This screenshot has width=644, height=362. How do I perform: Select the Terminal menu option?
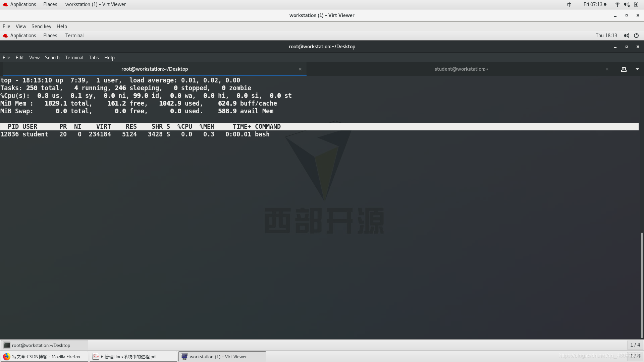74,57
